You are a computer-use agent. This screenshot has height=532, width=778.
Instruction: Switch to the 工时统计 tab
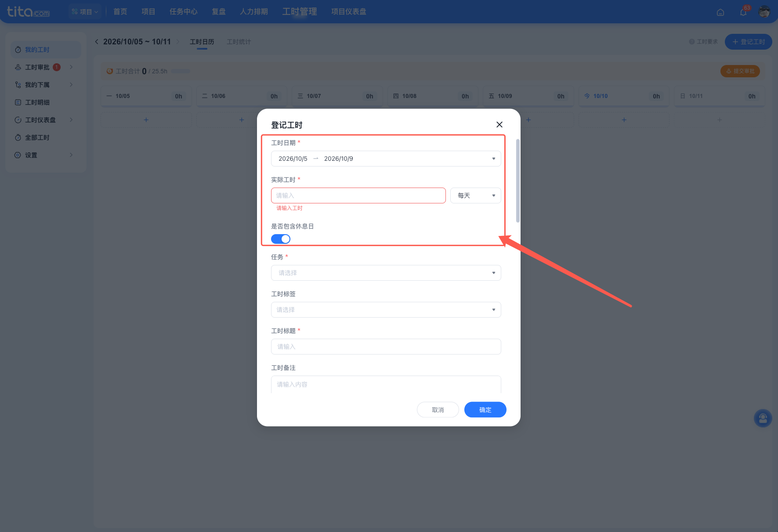[x=239, y=42]
